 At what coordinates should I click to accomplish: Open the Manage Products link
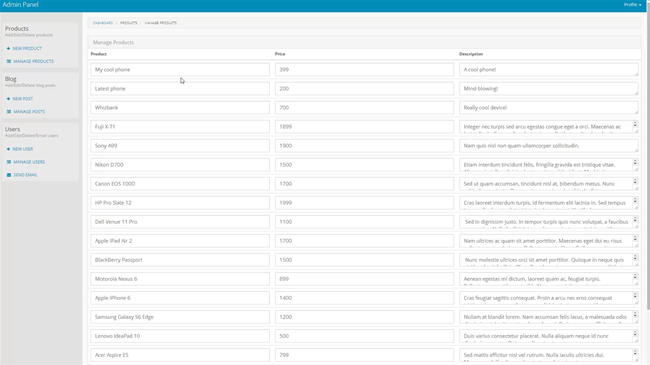click(x=34, y=61)
